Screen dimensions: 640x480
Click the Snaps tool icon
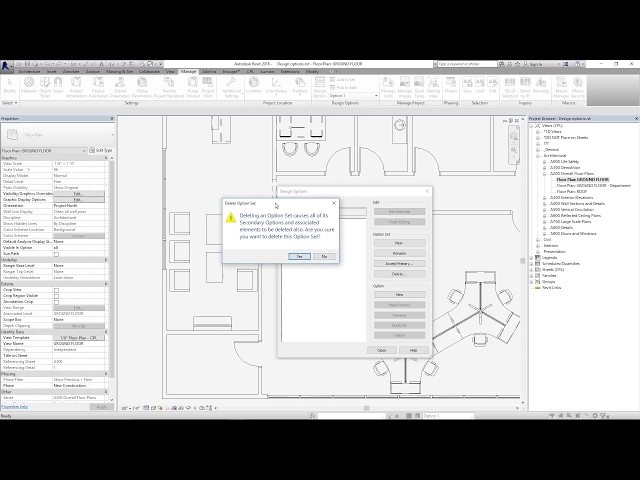(58, 86)
